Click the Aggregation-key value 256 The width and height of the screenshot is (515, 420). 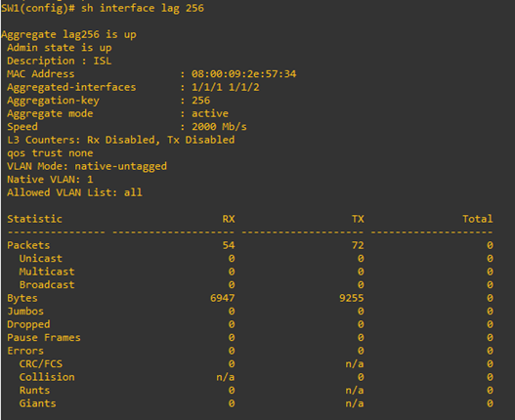pyautogui.click(x=200, y=101)
